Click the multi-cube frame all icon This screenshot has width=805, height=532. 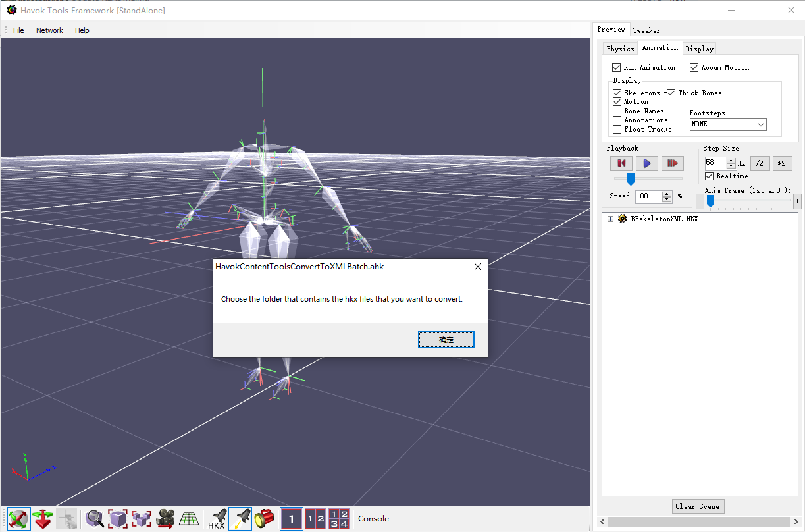142,519
